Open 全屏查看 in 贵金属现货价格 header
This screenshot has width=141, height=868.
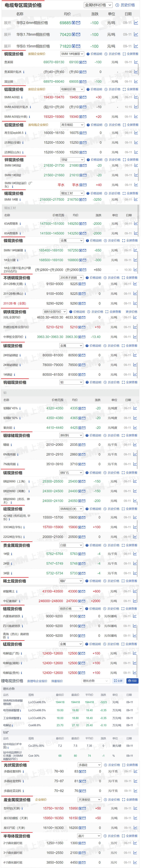pyautogui.click(x=130, y=545)
